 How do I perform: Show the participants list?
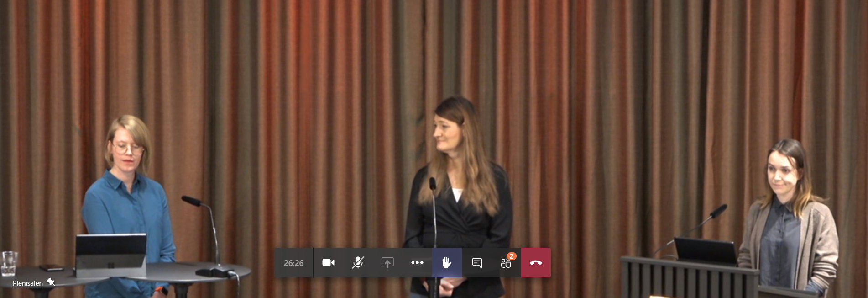pyautogui.click(x=506, y=263)
